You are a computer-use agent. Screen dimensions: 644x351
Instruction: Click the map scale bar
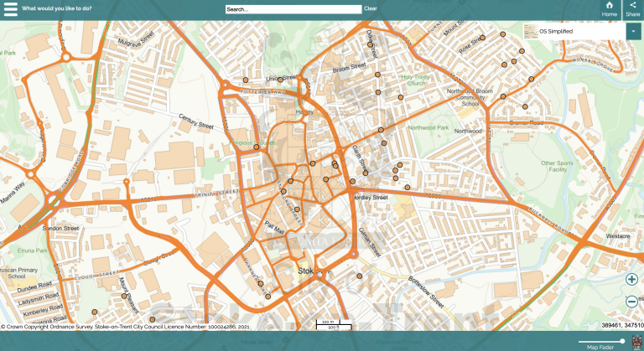pos(325,324)
